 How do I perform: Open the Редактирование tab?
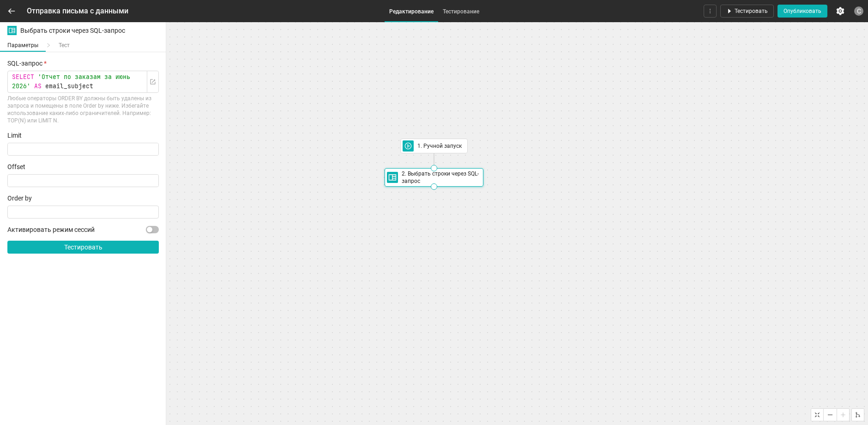click(x=411, y=12)
